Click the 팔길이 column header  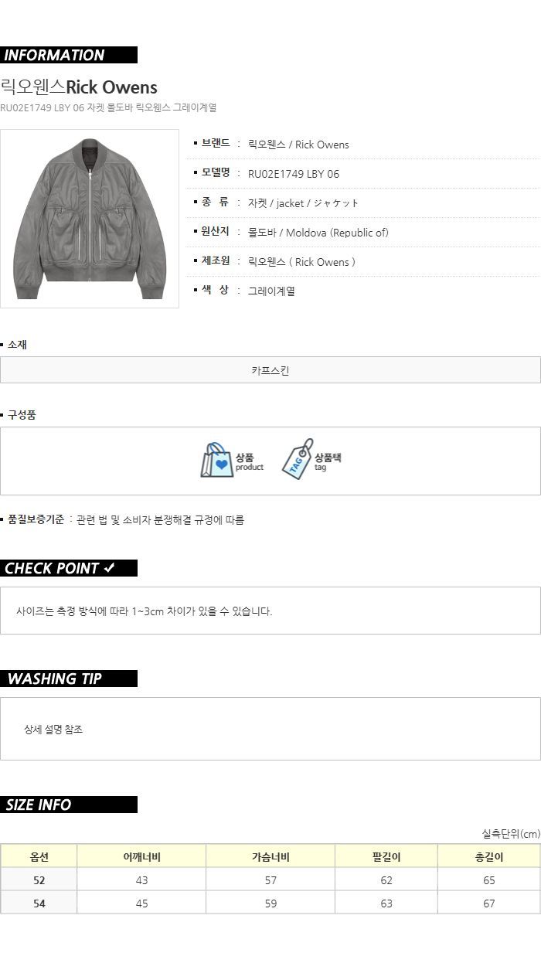[x=386, y=856]
